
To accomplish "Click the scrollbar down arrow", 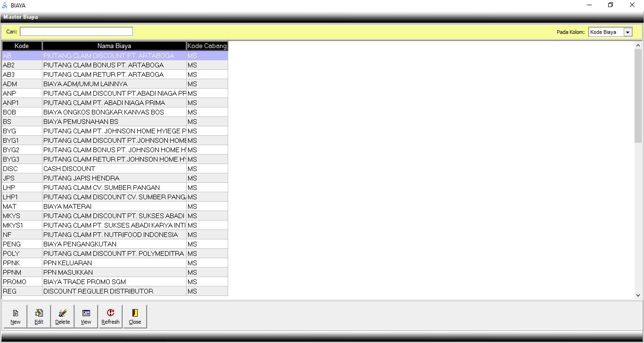I will 638,295.
